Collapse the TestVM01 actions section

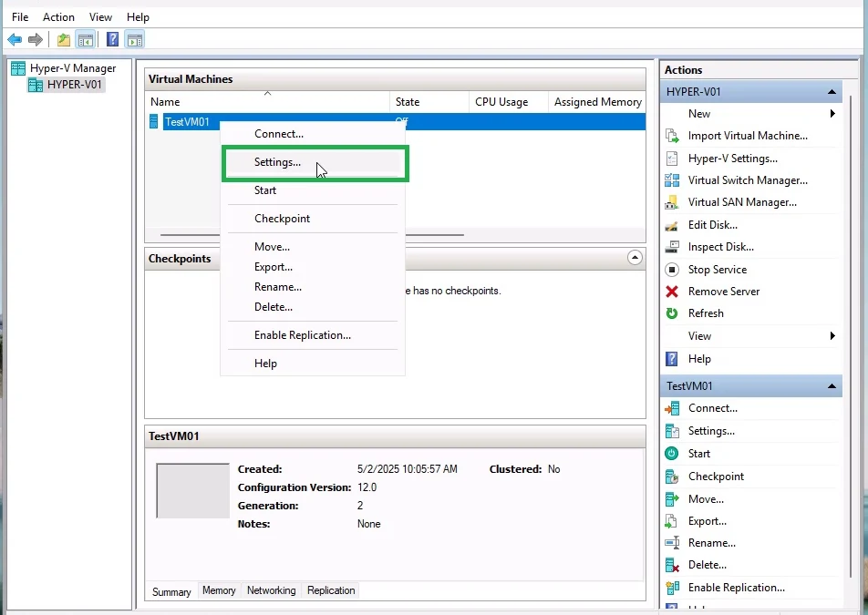832,386
